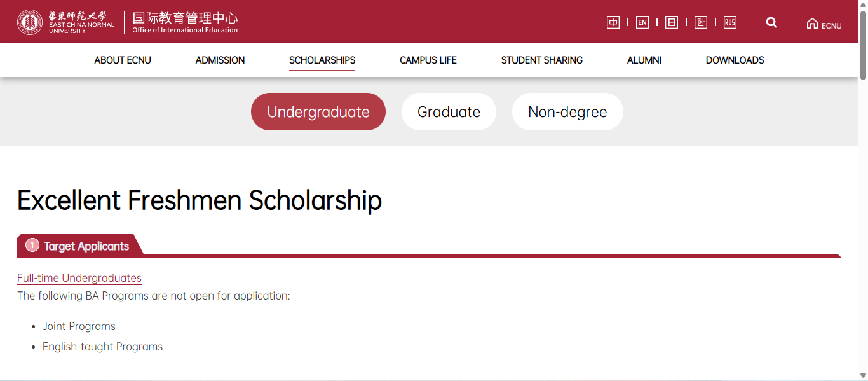Click the ECNU home icon

click(x=824, y=23)
